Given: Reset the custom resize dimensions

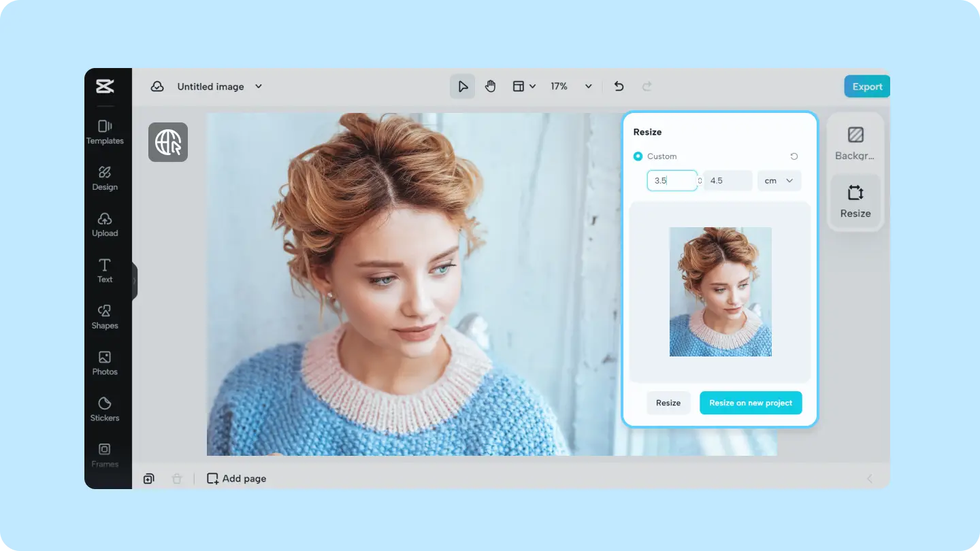Looking at the screenshot, I should (794, 156).
